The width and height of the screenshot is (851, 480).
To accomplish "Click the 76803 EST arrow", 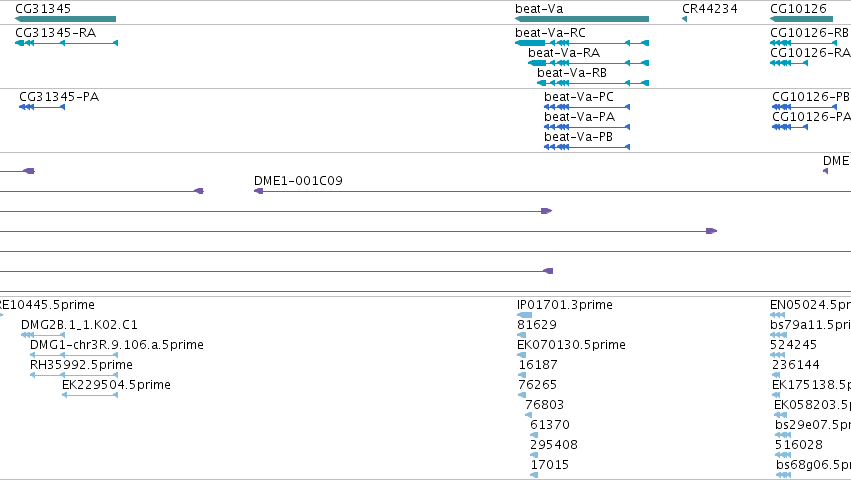I will 529,415.
